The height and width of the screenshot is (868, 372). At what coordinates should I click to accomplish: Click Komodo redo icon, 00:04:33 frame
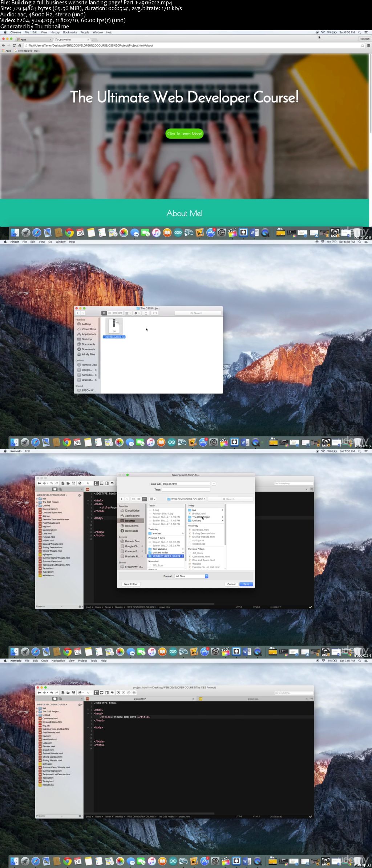(57, 693)
